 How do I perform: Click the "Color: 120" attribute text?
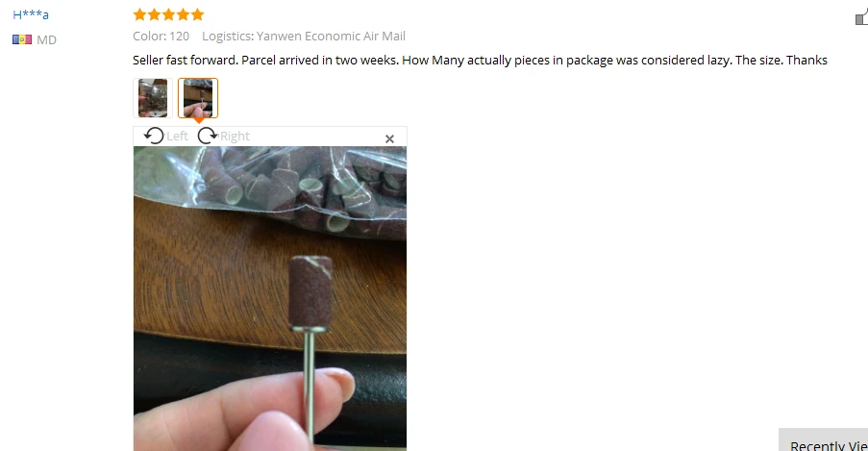[161, 36]
